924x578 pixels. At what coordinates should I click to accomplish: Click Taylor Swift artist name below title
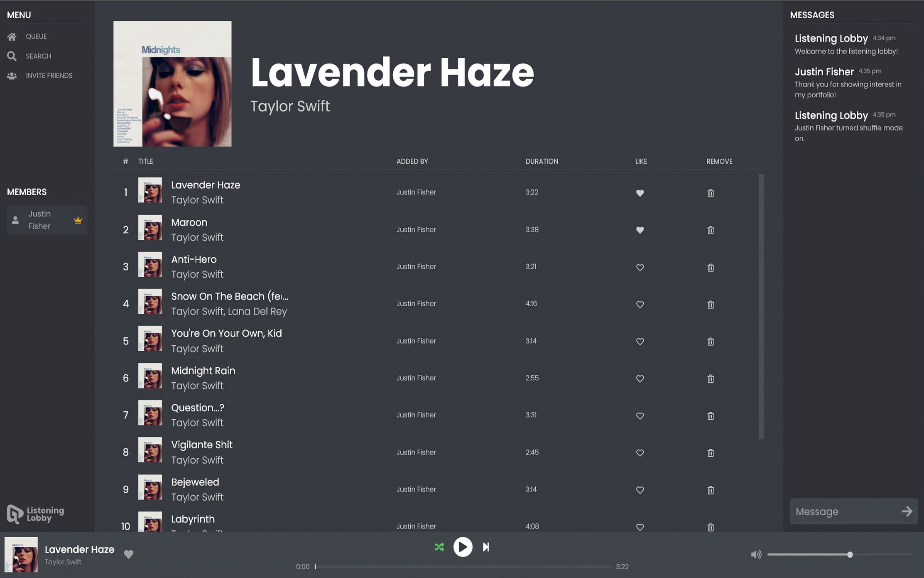(x=290, y=106)
